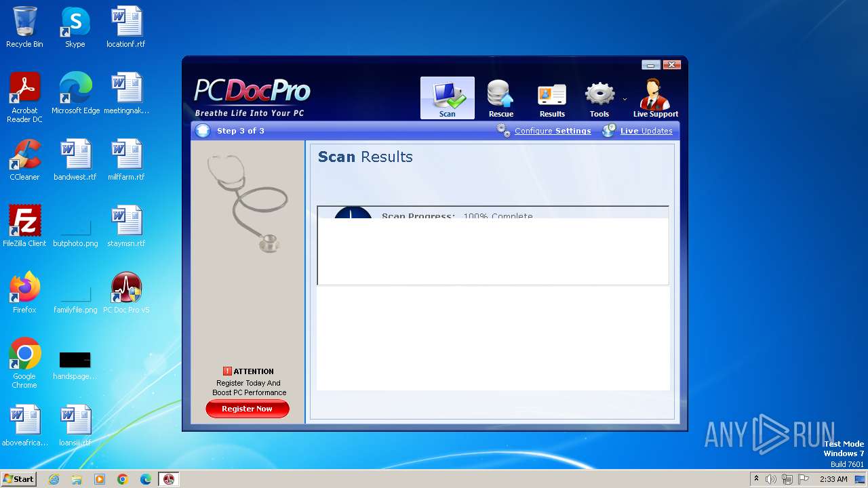
Task: Open network status tray icon
Action: (x=787, y=479)
